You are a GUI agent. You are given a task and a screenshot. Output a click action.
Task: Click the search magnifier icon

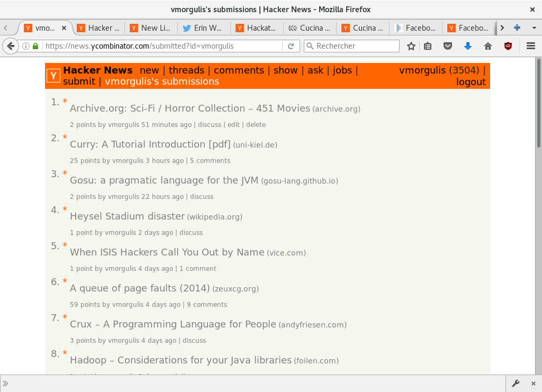pos(310,46)
